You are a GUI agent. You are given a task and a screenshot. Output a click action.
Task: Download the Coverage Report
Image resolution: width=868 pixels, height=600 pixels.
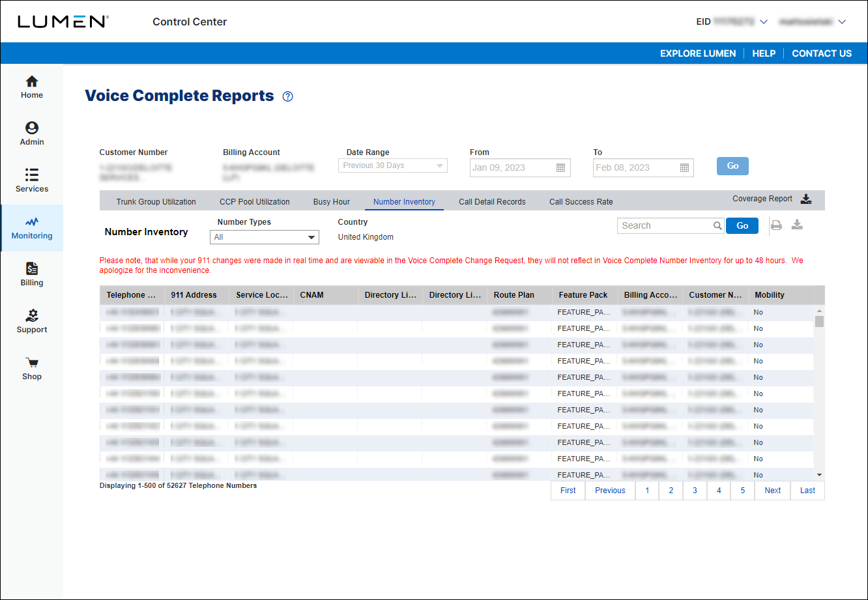[x=806, y=199]
